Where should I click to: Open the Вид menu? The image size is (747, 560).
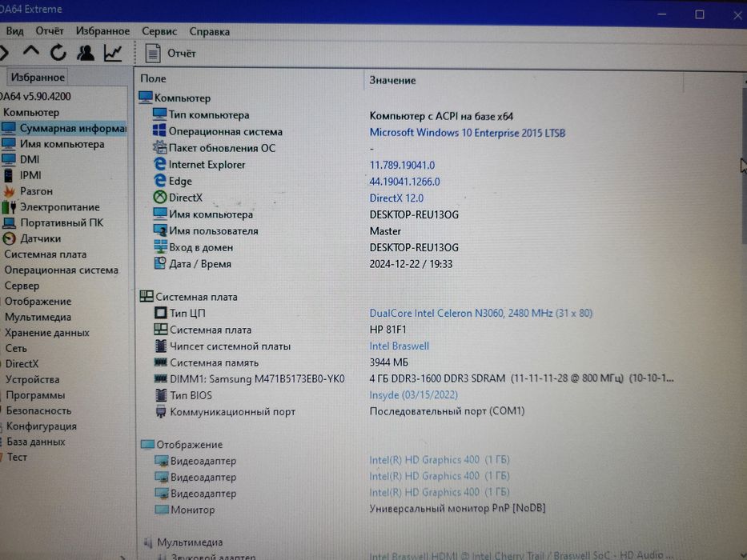[x=14, y=31]
